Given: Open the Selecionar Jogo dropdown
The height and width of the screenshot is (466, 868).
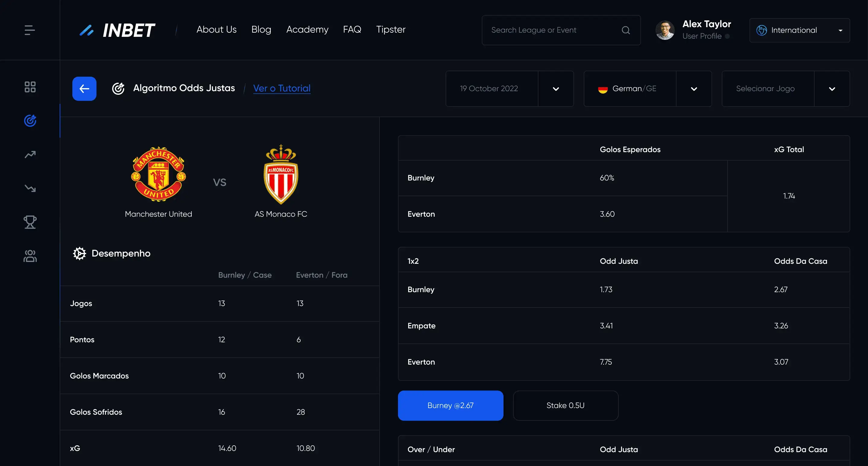Looking at the screenshot, I should [x=832, y=89].
